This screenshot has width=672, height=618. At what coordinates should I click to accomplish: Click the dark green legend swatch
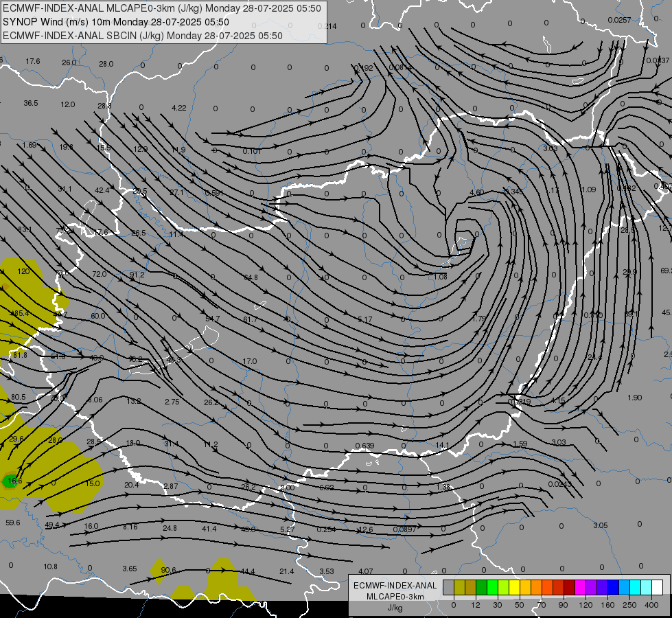click(x=482, y=587)
